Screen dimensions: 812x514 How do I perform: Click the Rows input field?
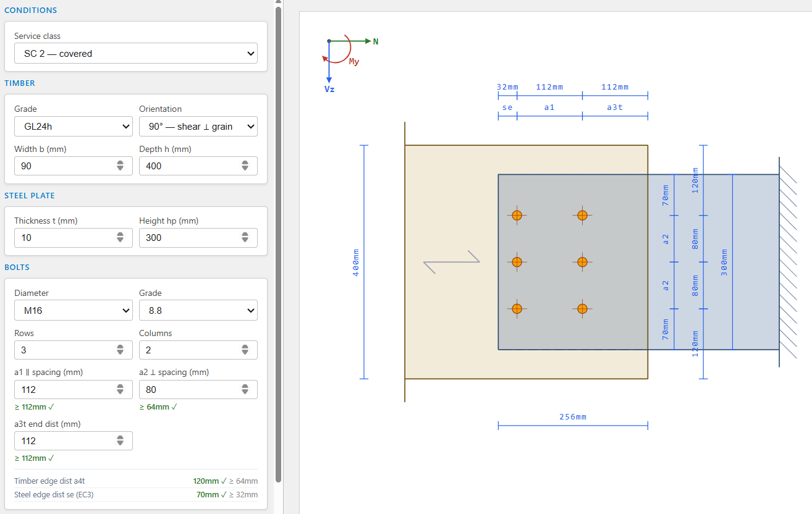click(74, 350)
